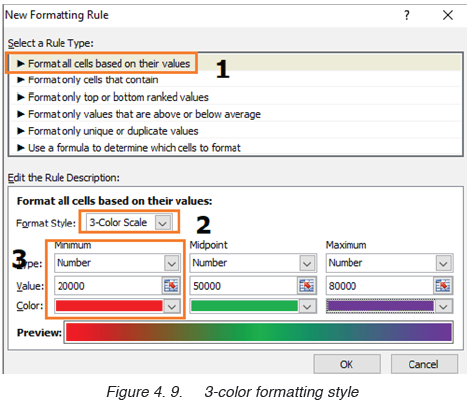Click the gradient Preview bar

point(259,332)
